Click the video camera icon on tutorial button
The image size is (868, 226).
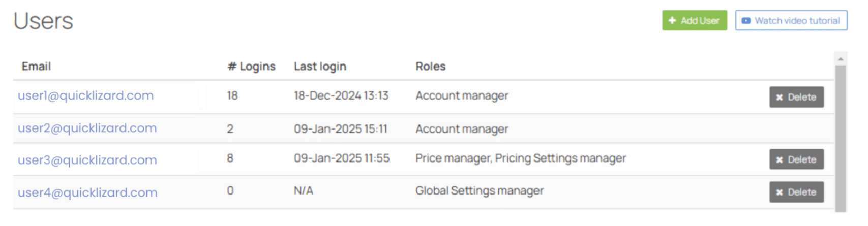coord(746,21)
